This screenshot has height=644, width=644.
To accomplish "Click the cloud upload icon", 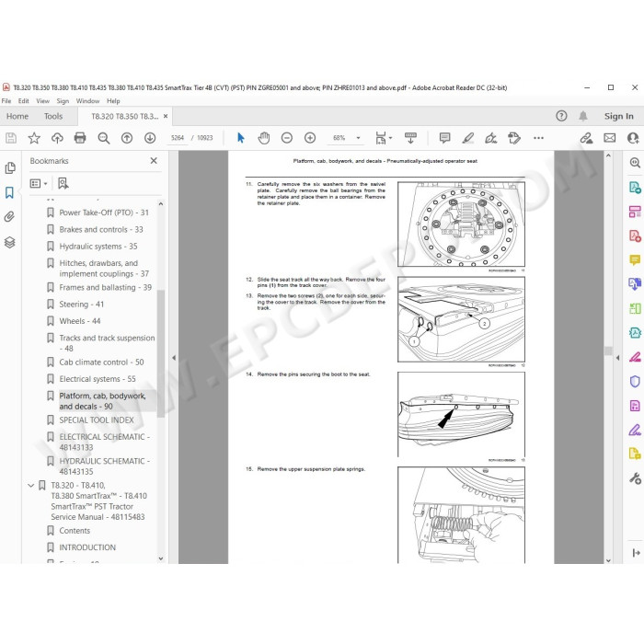I will (x=57, y=138).
